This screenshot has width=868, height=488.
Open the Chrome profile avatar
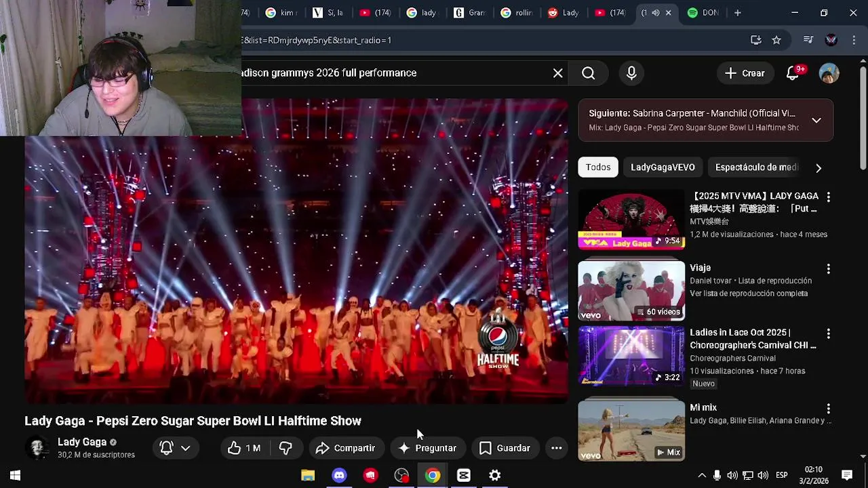pyautogui.click(x=831, y=40)
